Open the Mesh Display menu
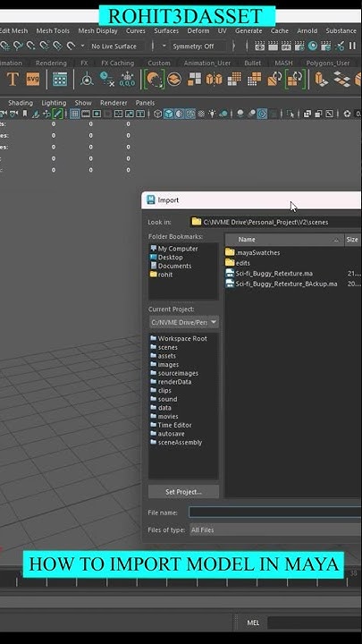Screen dimensions: 362x644 click(97, 30)
